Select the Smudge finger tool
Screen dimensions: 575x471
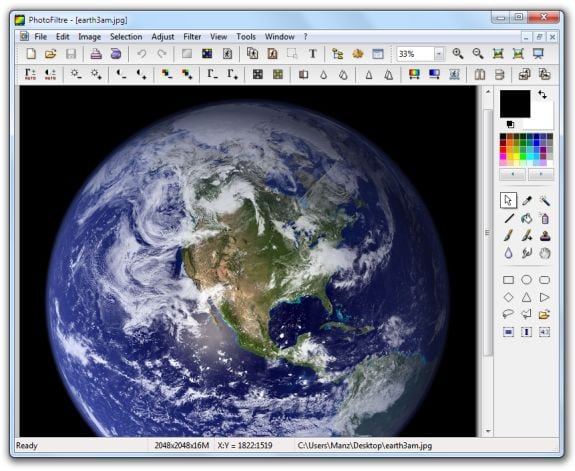pyautogui.click(x=527, y=253)
